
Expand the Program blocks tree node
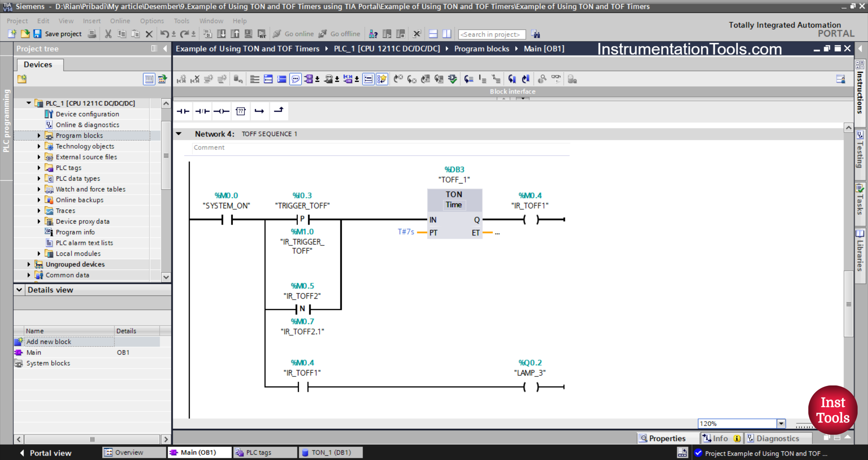point(38,135)
